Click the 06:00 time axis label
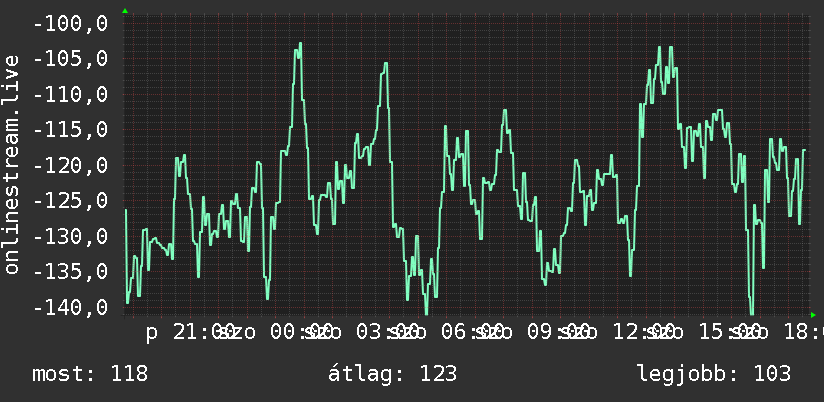Image resolution: width=824 pixels, height=402 pixels. click(x=475, y=333)
